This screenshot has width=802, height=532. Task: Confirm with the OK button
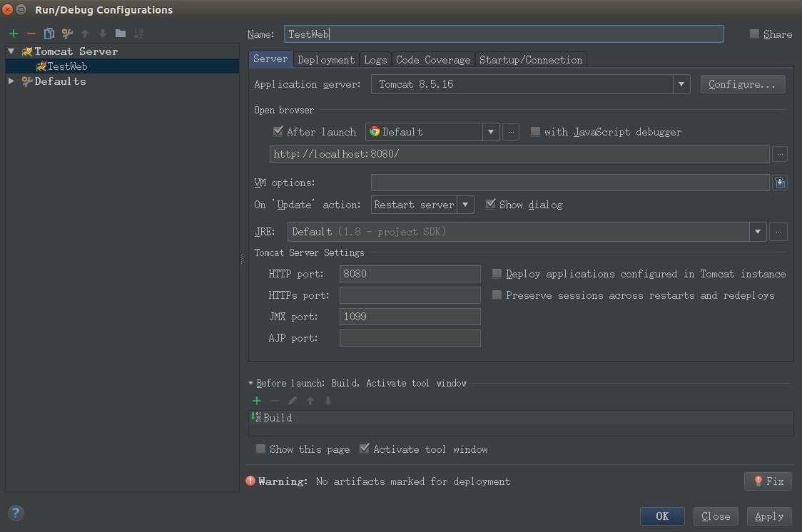pyautogui.click(x=662, y=516)
